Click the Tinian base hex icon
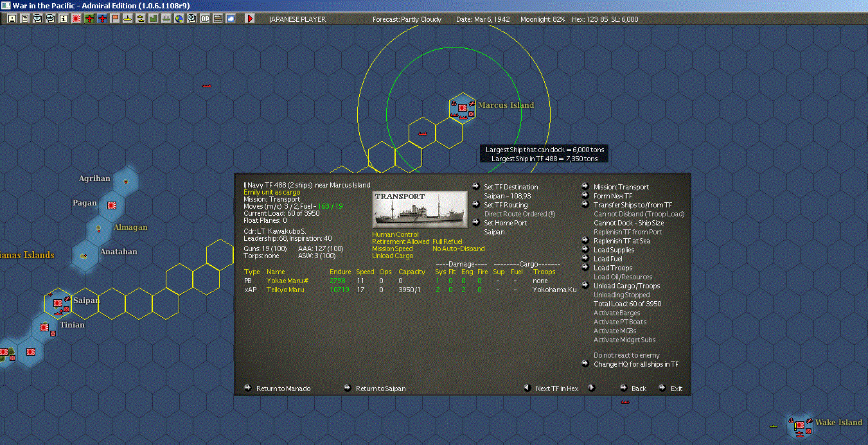868x445 pixels. pos(44,327)
